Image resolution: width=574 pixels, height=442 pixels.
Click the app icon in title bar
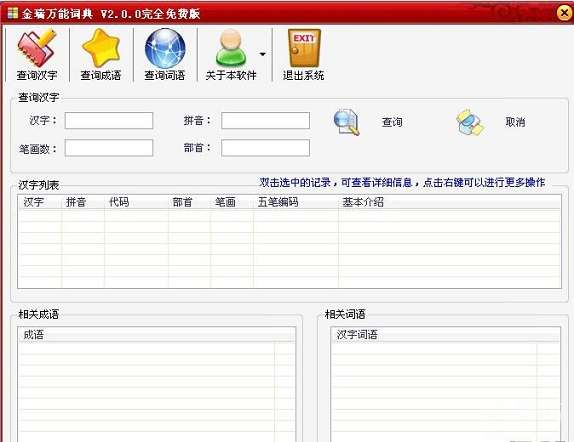(12, 13)
